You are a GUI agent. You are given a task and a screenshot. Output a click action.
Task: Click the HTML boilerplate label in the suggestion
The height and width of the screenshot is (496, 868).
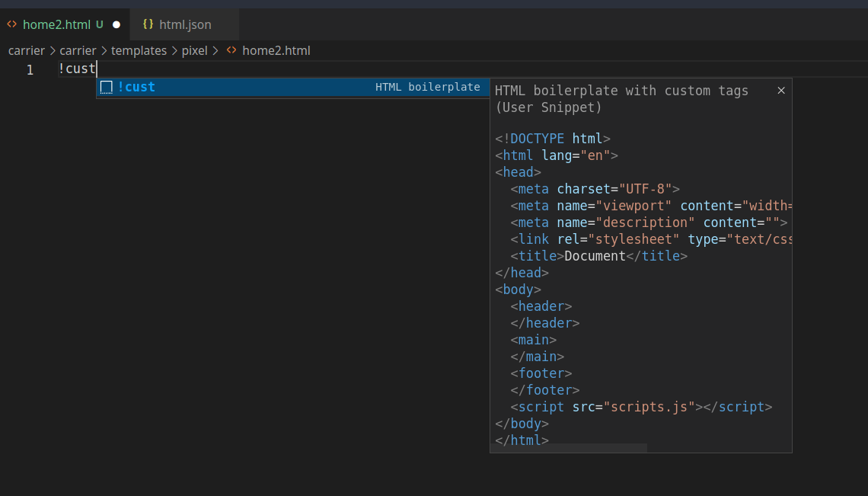click(x=426, y=87)
